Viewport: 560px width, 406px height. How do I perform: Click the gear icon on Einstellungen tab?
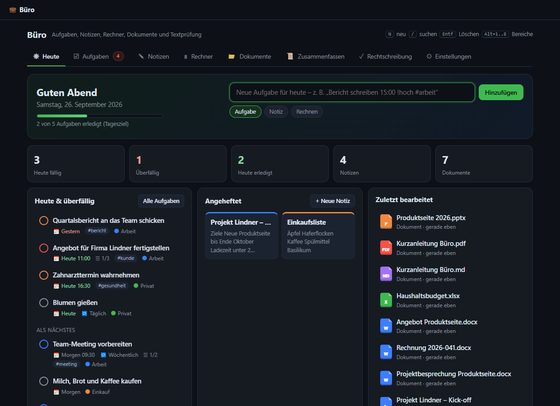(429, 56)
